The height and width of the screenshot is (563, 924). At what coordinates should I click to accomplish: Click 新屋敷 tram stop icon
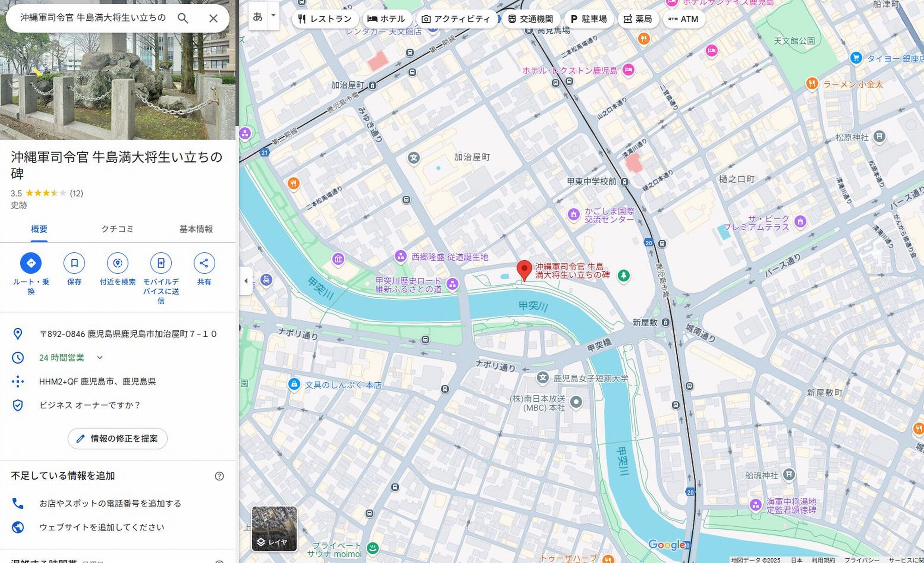(x=666, y=322)
